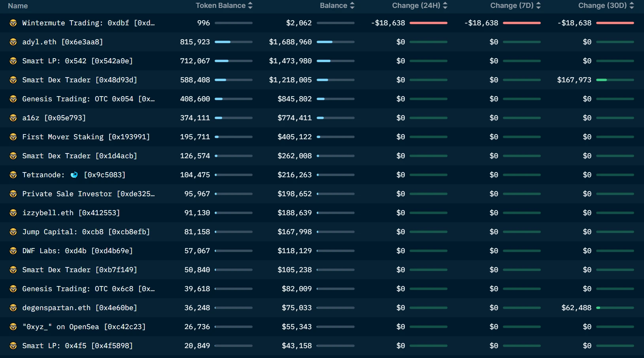Open the Genesis Trading: OTC 0x054 address
This screenshot has width=644, height=358.
coord(88,99)
